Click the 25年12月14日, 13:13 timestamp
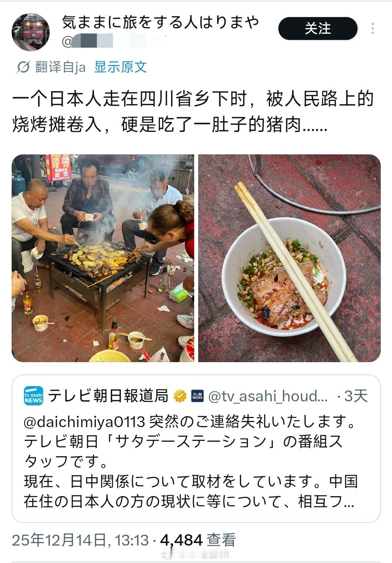The image size is (392, 563). pyautogui.click(x=80, y=540)
